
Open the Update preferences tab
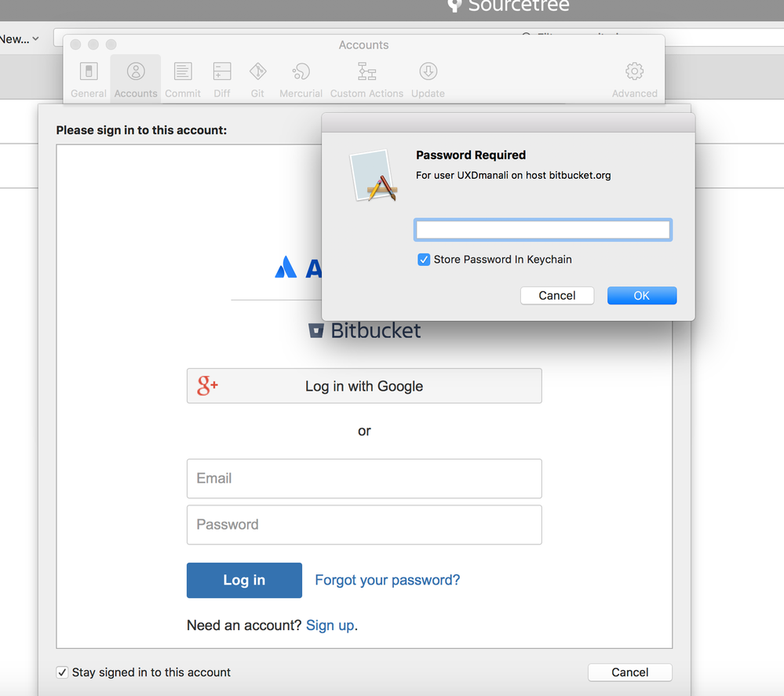(x=428, y=79)
